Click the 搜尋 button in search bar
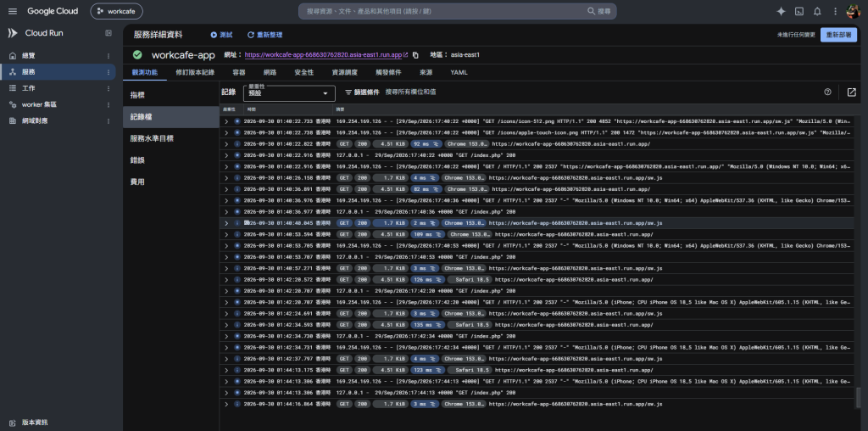Image resolution: width=868 pixels, height=431 pixels. point(599,11)
